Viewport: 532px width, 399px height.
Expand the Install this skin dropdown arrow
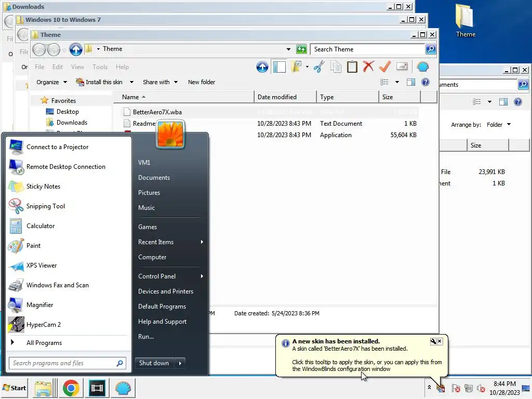coord(131,82)
